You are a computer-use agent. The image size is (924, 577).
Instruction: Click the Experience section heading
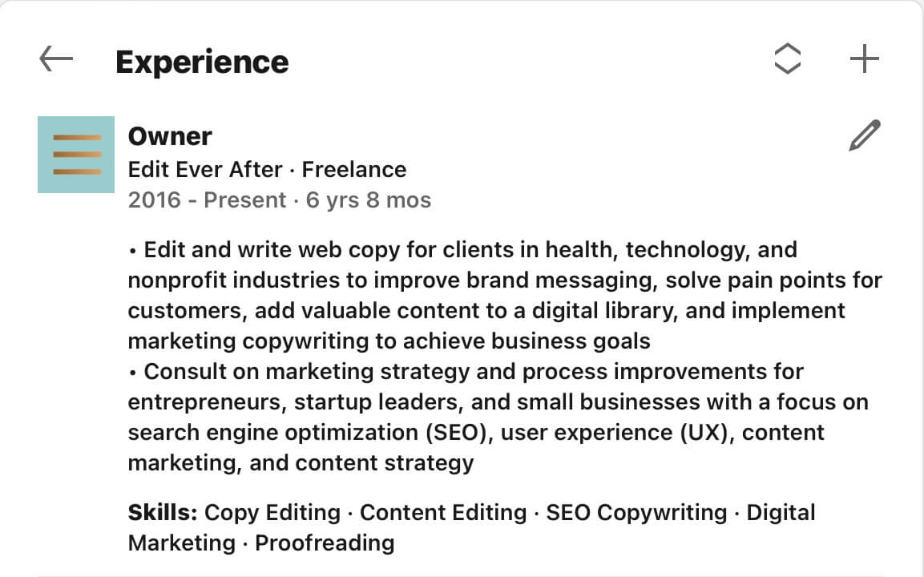point(202,62)
